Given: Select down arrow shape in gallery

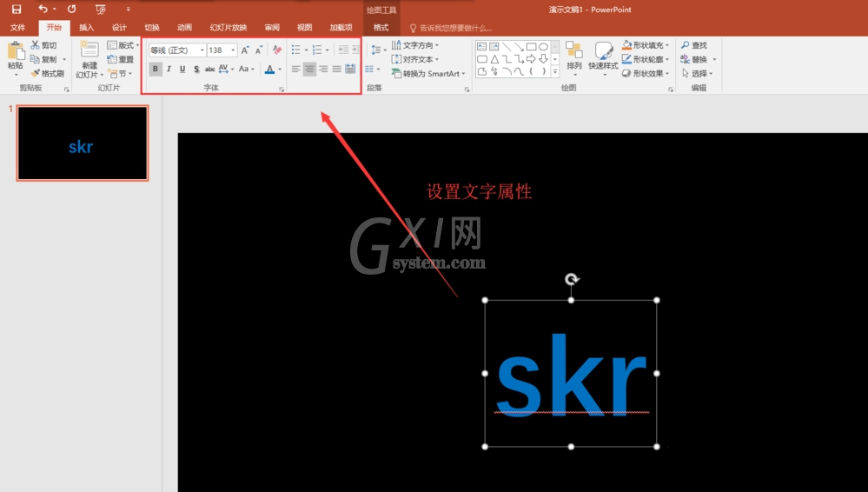Looking at the screenshot, I should 544,59.
